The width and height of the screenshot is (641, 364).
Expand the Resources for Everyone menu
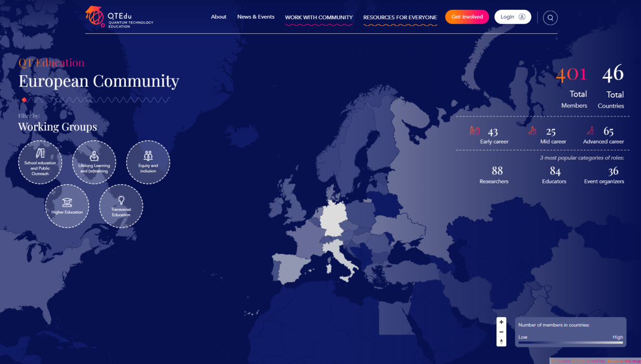[400, 18]
